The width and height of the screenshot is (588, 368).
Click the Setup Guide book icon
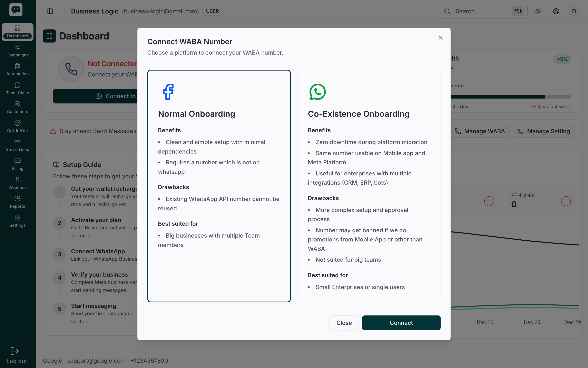coord(56,165)
